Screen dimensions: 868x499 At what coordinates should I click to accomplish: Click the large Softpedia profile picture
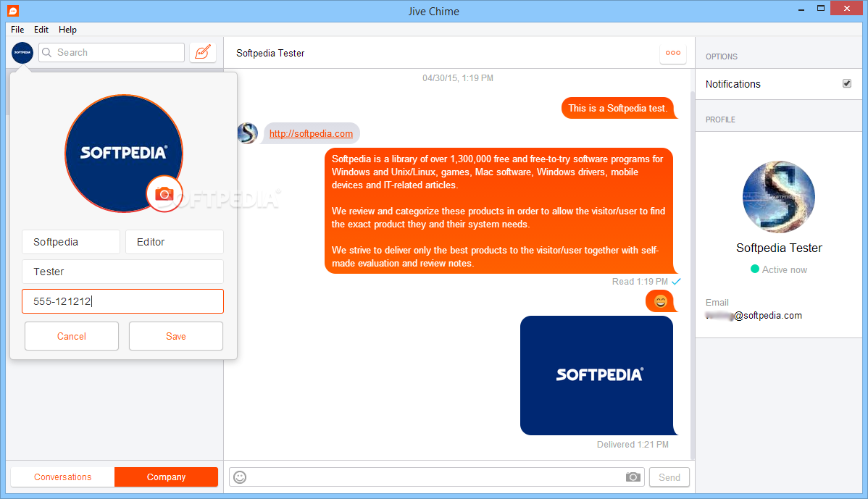point(123,154)
